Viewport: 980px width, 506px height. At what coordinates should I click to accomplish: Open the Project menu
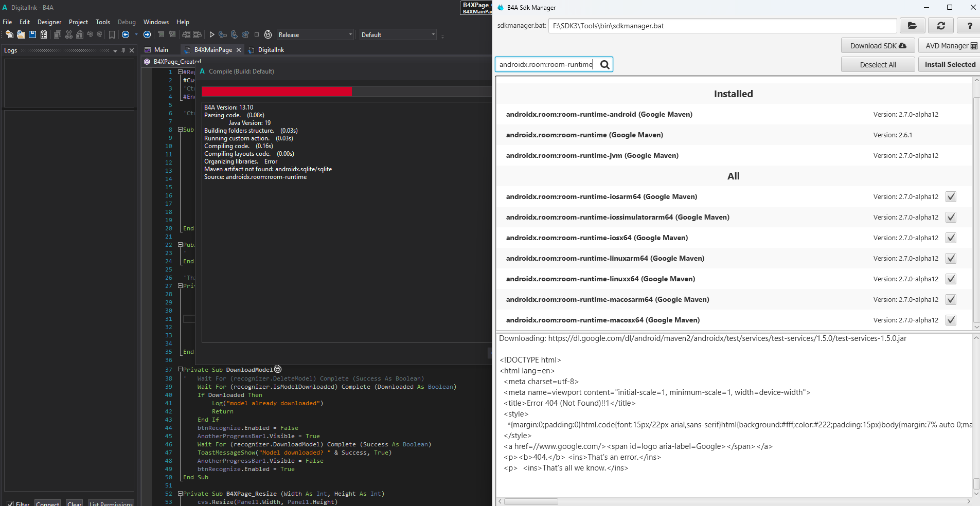(x=78, y=22)
